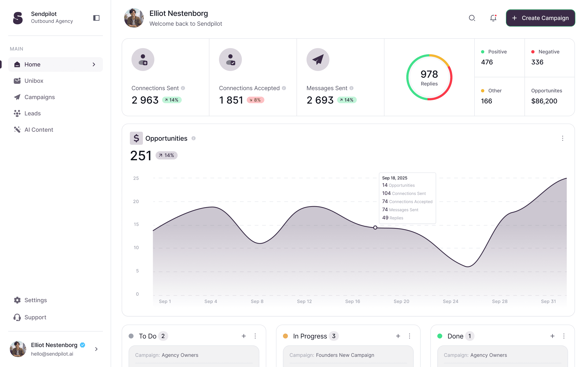Expand the Elliot Nestenborg account chevron
This screenshot has width=588, height=367.
pos(96,349)
